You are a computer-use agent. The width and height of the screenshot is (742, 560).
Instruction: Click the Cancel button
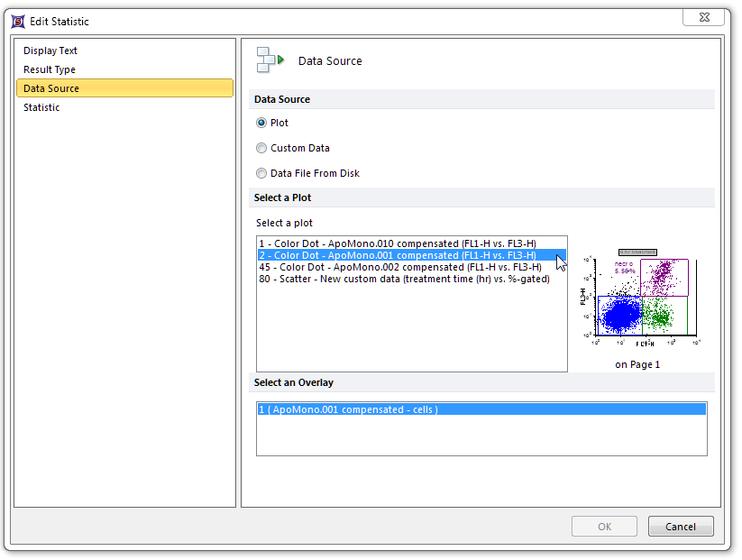680,527
